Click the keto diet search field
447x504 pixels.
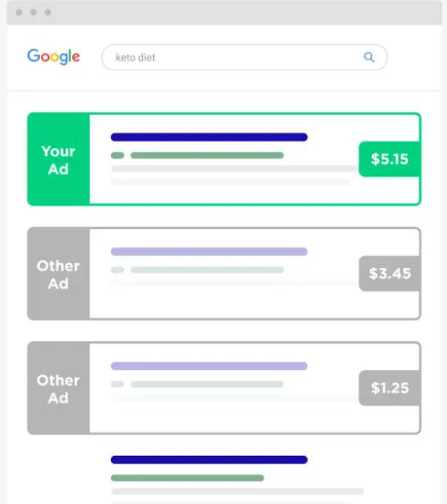click(x=244, y=57)
